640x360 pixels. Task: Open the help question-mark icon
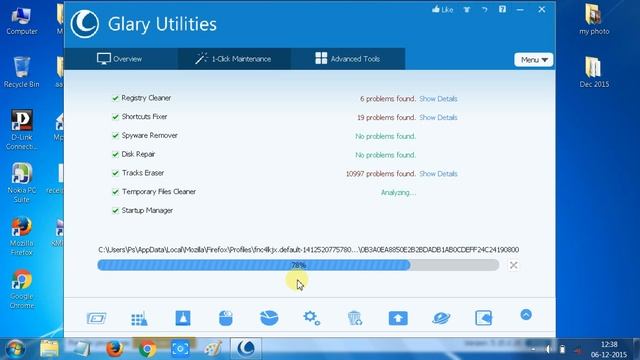click(x=502, y=9)
